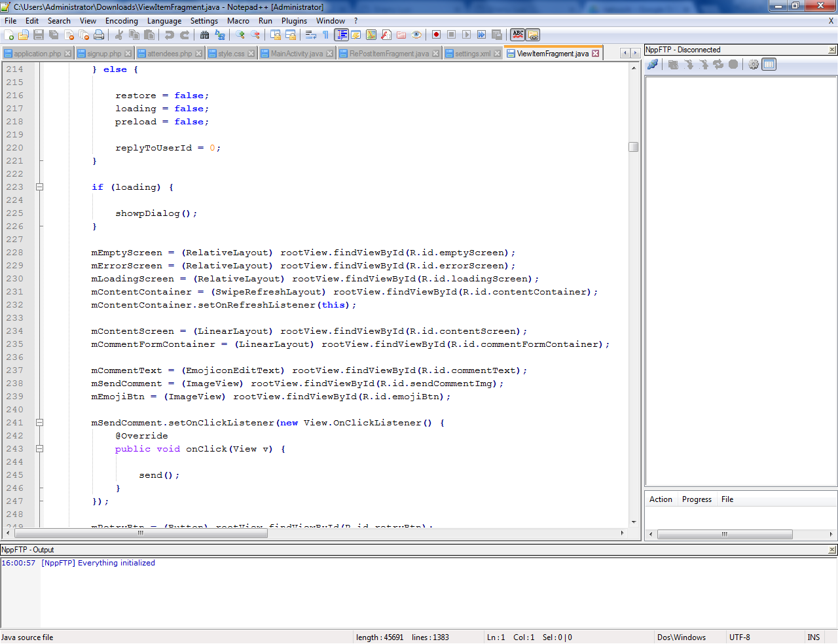838x644 pixels.
Task: Click the Zoom In magnifier icon
Action: [x=240, y=35]
